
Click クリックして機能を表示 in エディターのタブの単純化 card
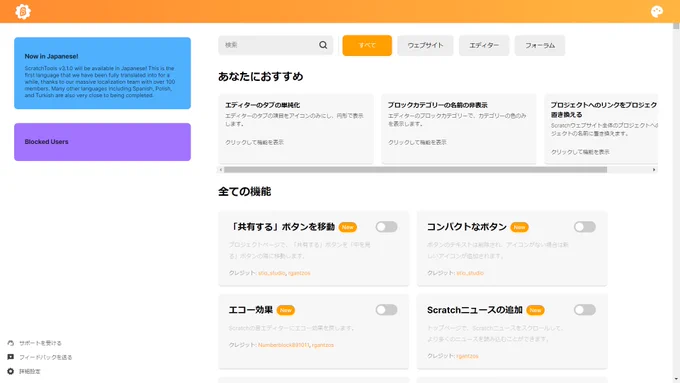point(255,142)
